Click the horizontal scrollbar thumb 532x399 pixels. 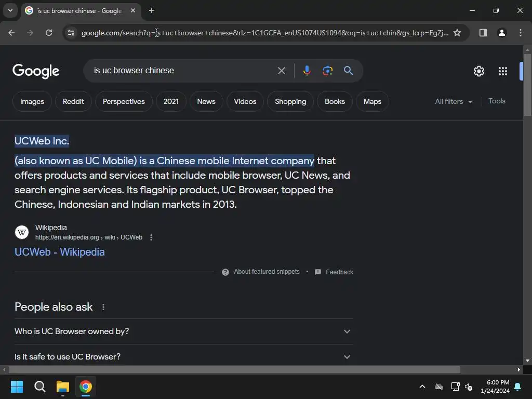click(234, 369)
